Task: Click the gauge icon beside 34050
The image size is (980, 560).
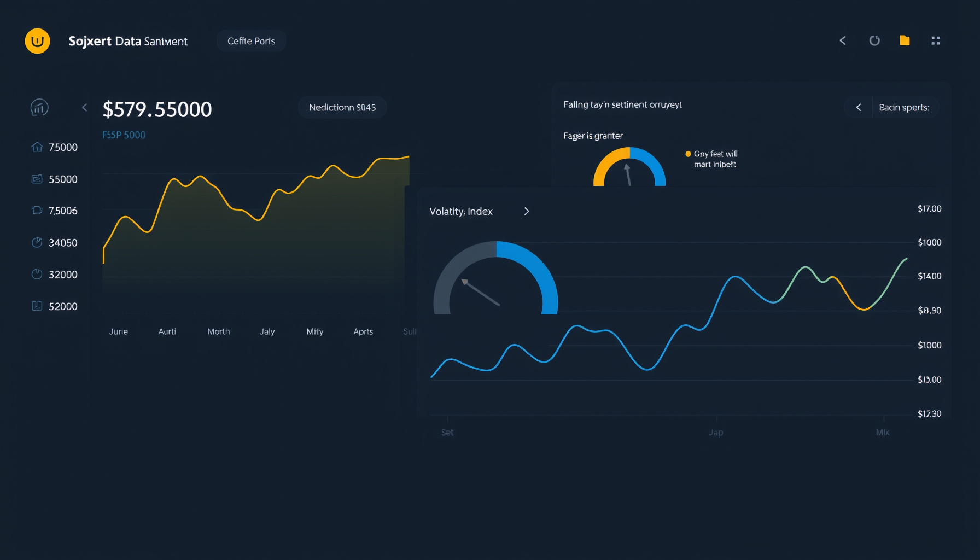Action: tap(37, 243)
